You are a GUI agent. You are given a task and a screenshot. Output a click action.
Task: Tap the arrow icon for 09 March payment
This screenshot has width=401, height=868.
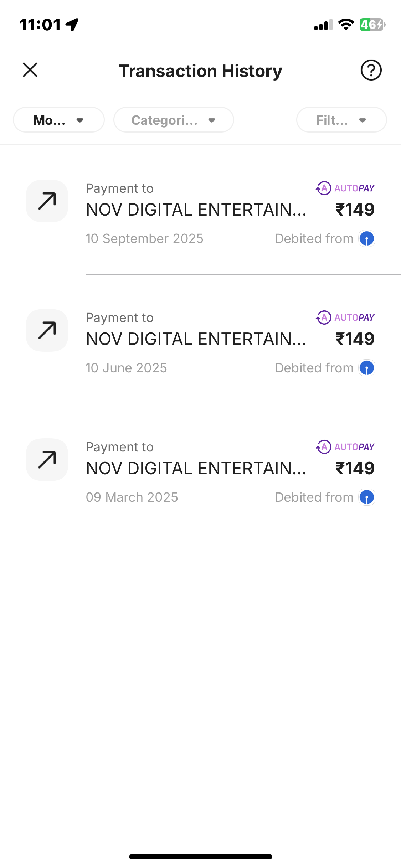coord(47,460)
